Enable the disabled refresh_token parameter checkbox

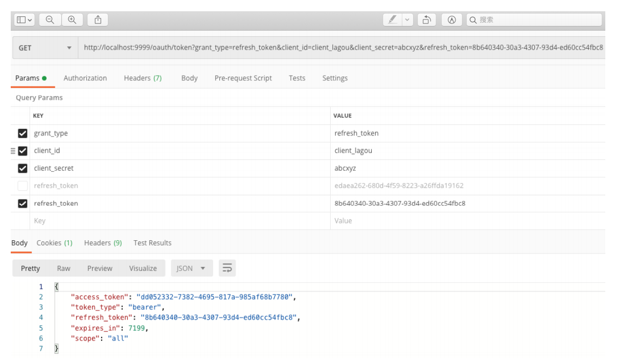[x=22, y=186]
